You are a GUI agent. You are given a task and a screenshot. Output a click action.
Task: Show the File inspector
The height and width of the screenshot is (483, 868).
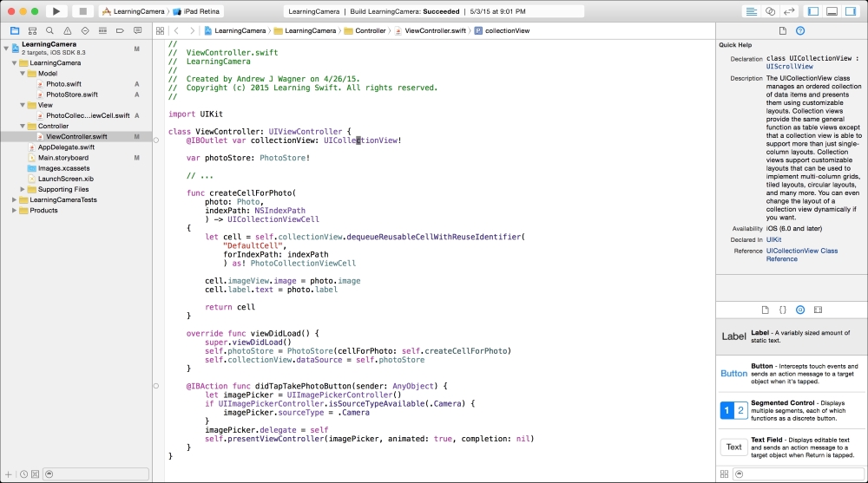(x=783, y=31)
